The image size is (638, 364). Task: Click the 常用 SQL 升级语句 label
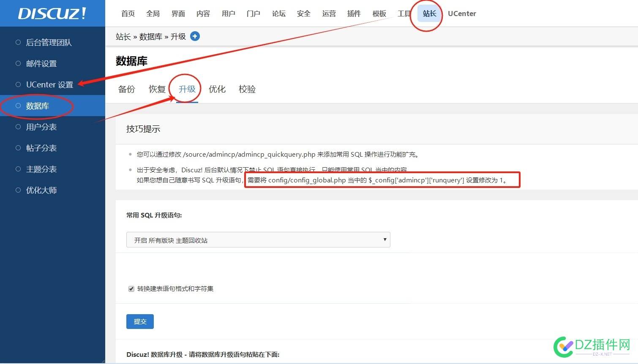click(154, 215)
